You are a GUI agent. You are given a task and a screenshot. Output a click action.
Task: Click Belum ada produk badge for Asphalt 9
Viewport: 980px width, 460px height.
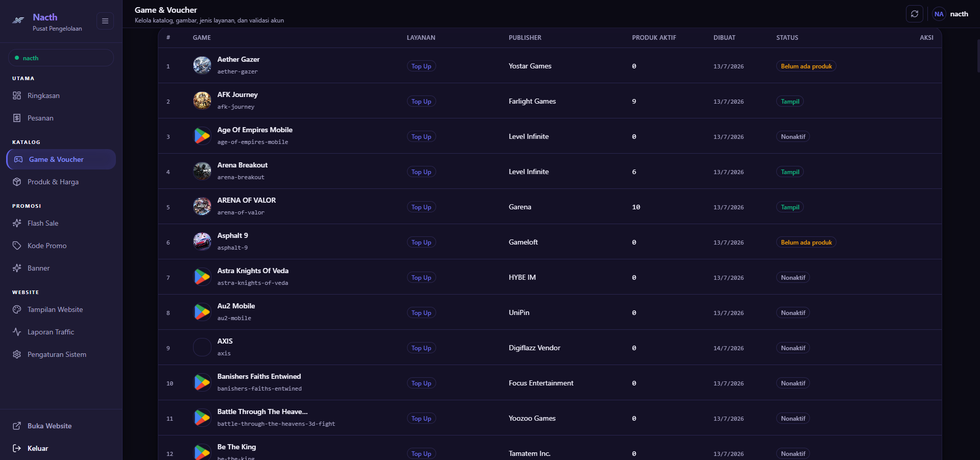pyautogui.click(x=806, y=243)
